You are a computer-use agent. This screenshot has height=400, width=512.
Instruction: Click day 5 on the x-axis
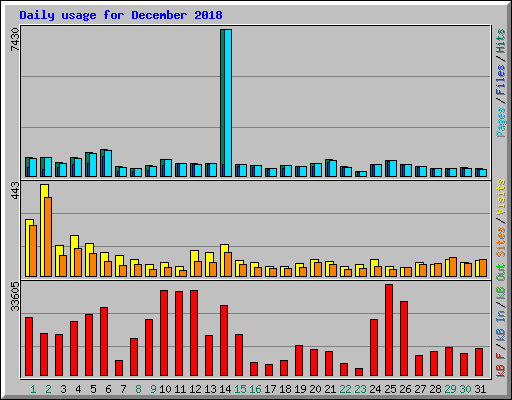(x=93, y=389)
